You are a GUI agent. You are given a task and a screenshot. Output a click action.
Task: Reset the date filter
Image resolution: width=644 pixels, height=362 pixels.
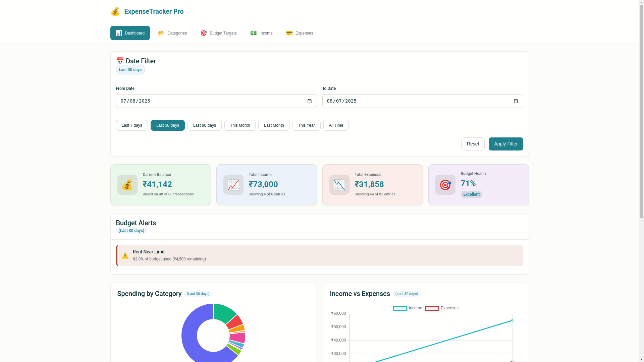click(473, 144)
